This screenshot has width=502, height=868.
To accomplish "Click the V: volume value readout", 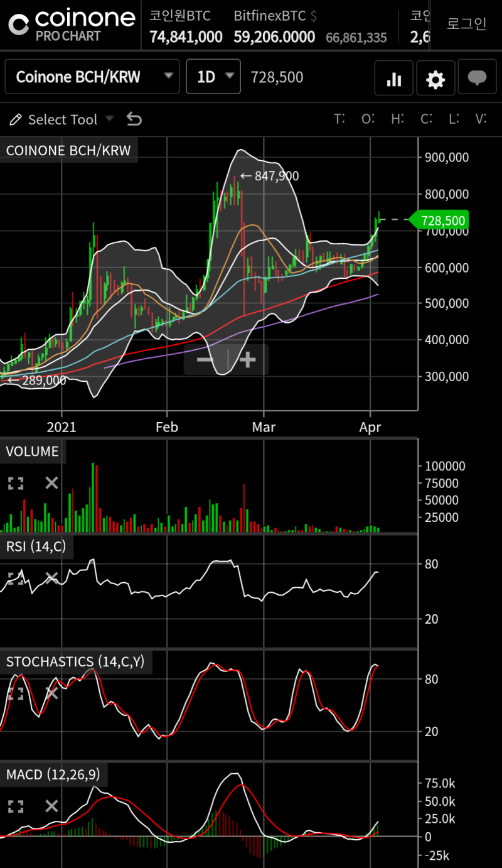I will click(x=481, y=119).
